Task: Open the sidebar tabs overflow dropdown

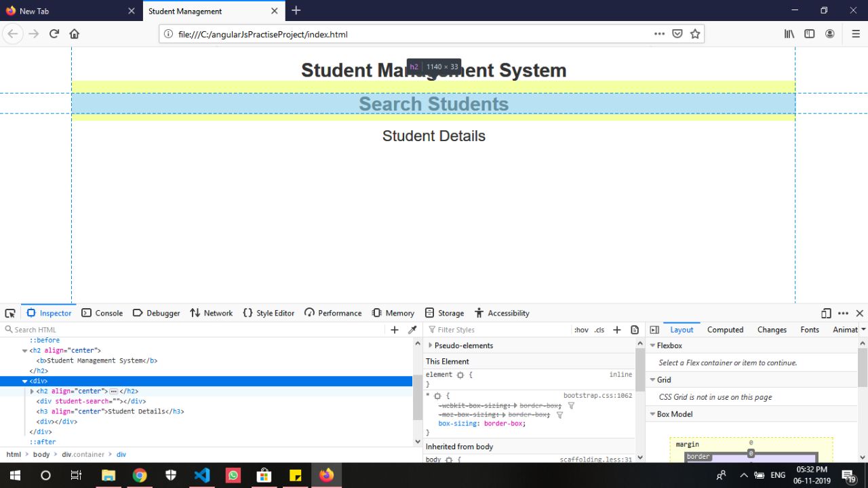Action: click(x=863, y=330)
